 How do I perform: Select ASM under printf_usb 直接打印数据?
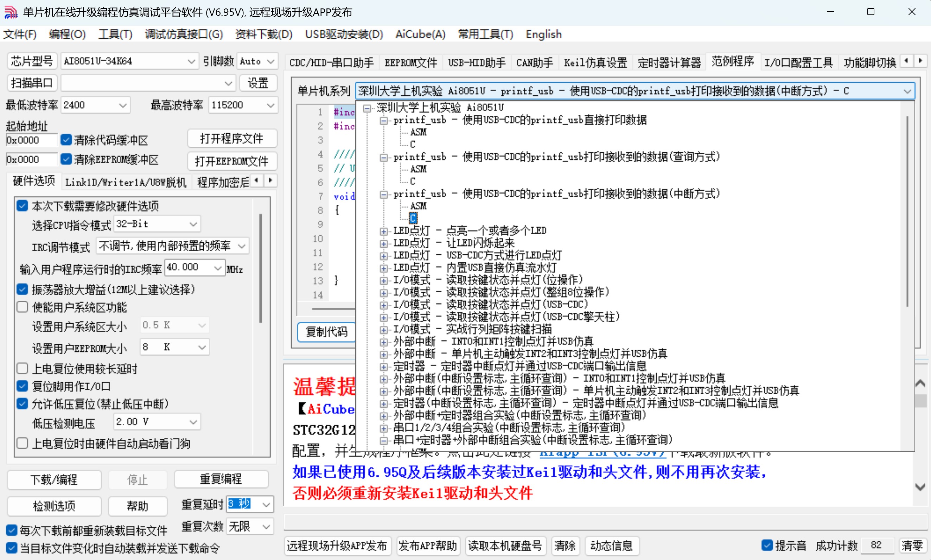click(418, 132)
